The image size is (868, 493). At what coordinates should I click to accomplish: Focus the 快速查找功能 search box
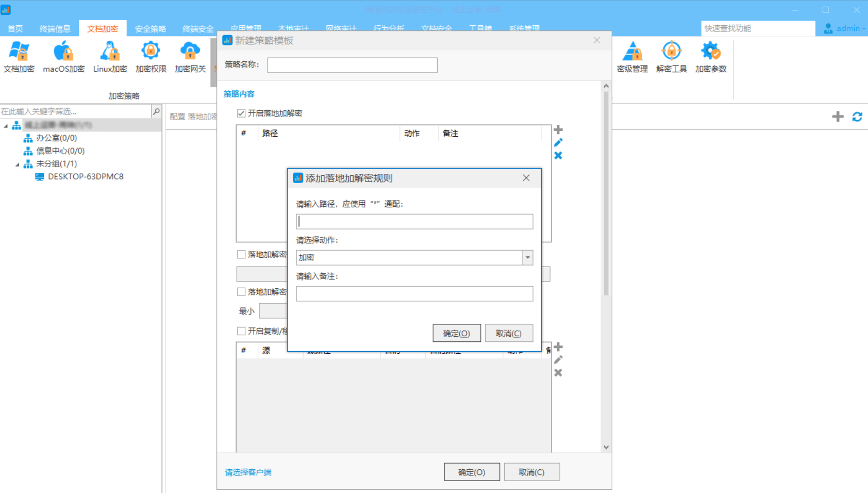(758, 28)
